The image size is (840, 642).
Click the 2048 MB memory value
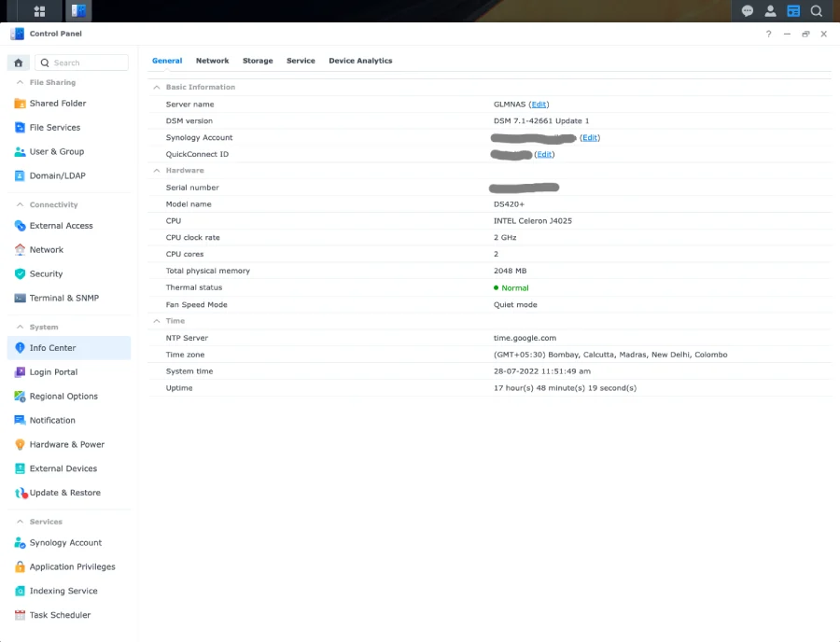coord(510,271)
